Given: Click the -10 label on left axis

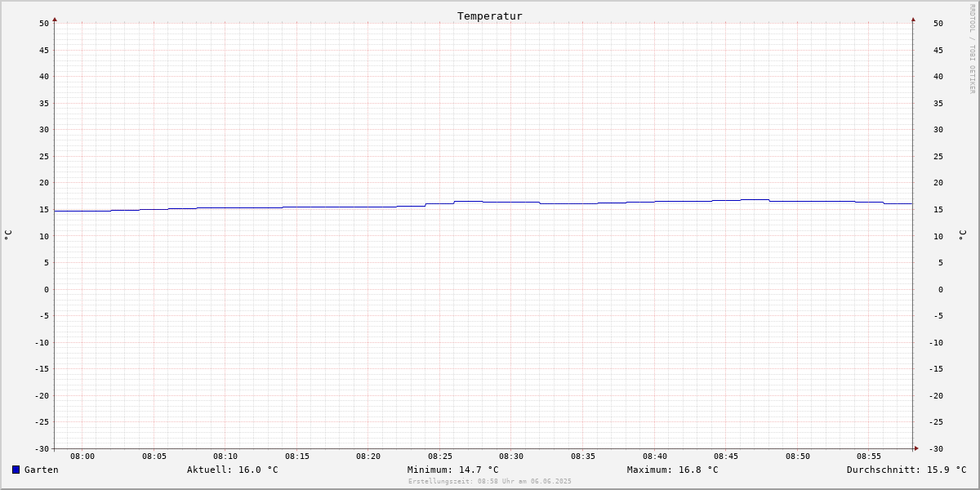Looking at the screenshot, I should coord(42,343).
